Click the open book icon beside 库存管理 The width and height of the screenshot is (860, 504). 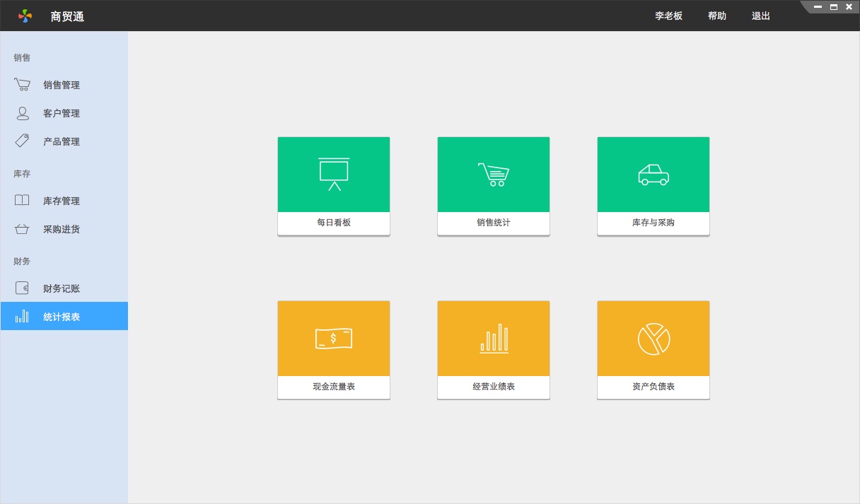tap(22, 200)
